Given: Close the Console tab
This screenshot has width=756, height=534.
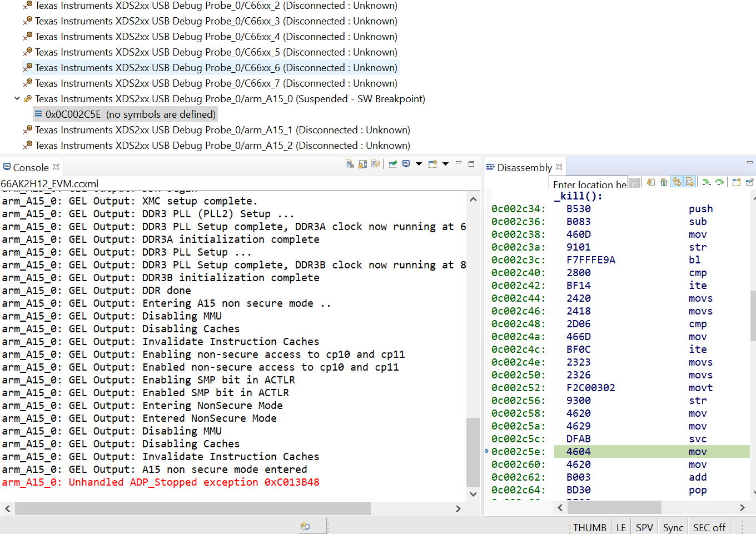Looking at the screenshot, I should click(x=56, y=167).
